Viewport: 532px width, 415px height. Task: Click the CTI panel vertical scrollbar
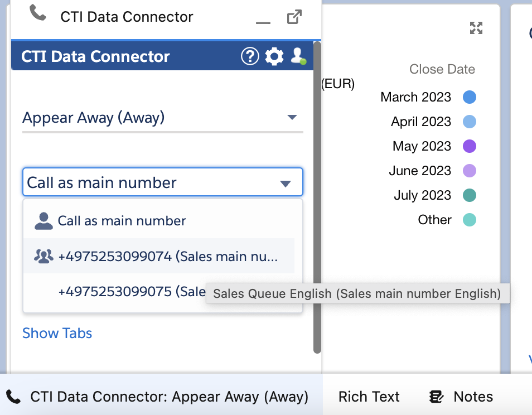(x=317, y=197)
